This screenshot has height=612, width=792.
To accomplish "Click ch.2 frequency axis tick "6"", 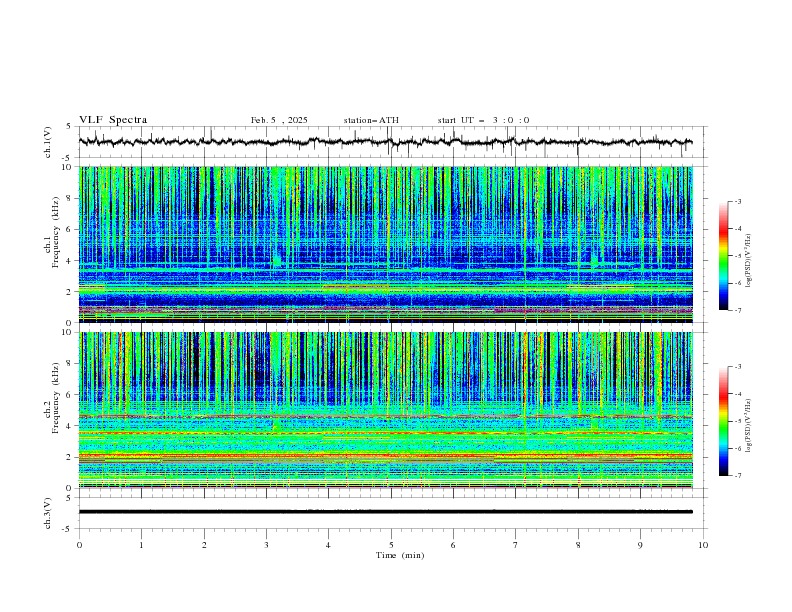I will [x=70, y=395].
